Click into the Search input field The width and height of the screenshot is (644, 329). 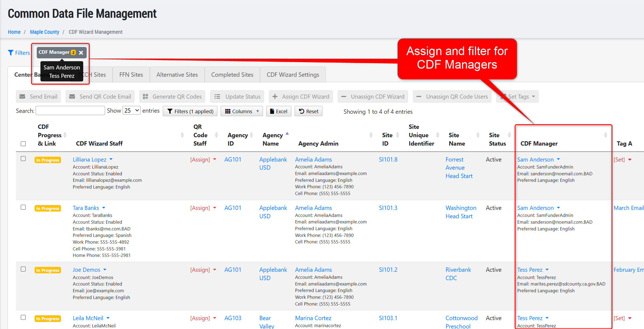(70, 110)
